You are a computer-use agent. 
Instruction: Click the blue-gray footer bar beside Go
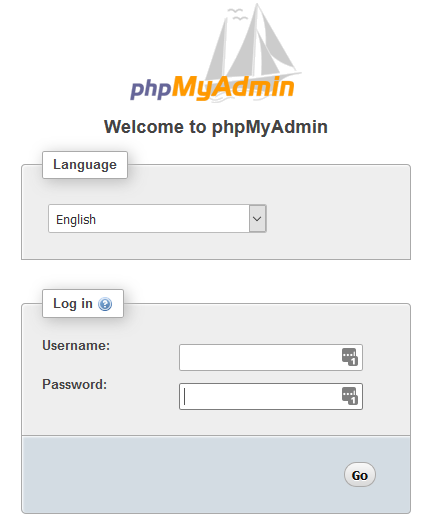coord(183,475)
